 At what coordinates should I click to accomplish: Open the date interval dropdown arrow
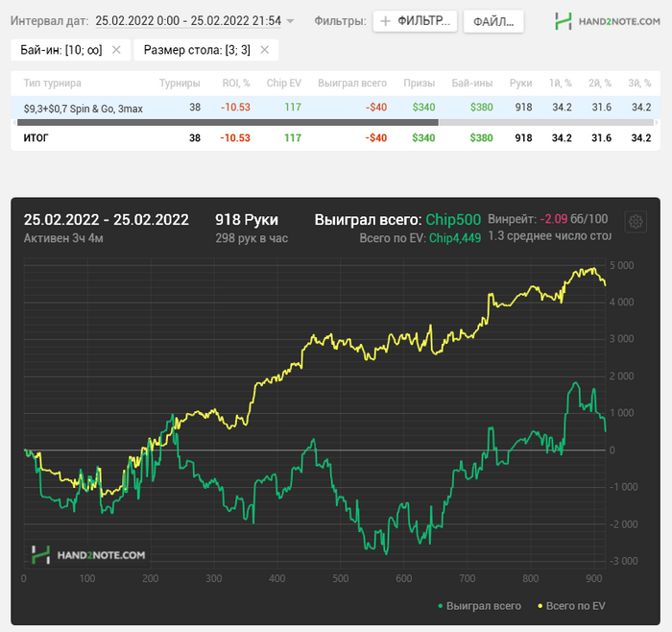coord(290,21)
